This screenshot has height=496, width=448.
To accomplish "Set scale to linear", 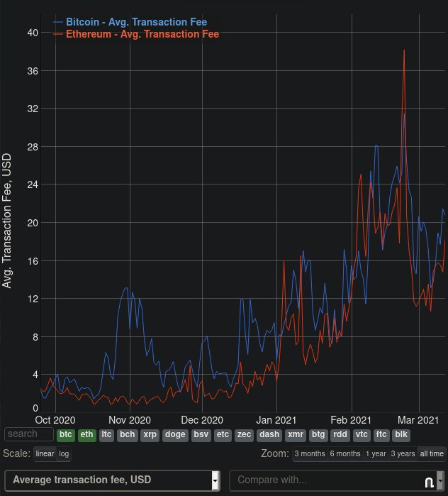I will click(45, 454).
